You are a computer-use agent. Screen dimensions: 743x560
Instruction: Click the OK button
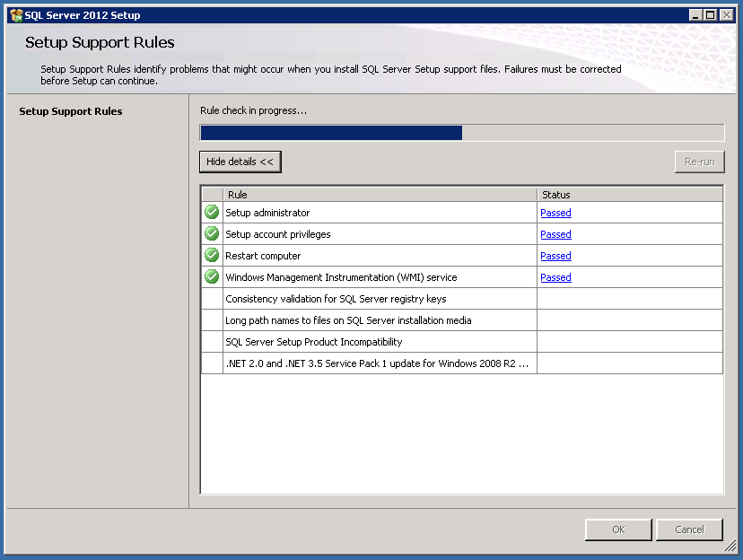tap(618, 529)
